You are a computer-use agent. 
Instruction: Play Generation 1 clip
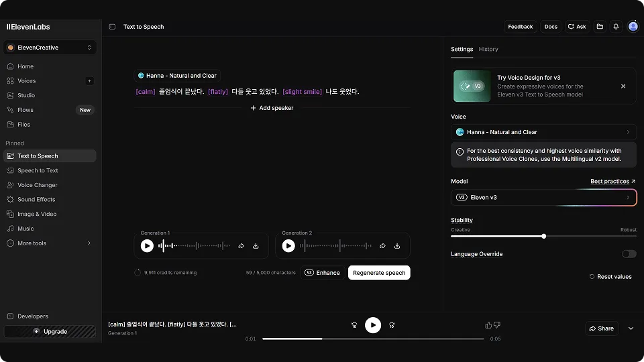coord(147,246)
